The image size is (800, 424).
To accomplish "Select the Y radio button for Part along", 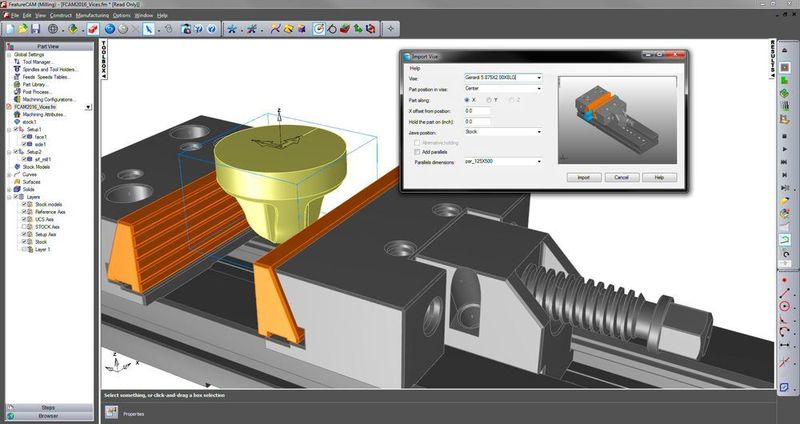I will [487, 100].
